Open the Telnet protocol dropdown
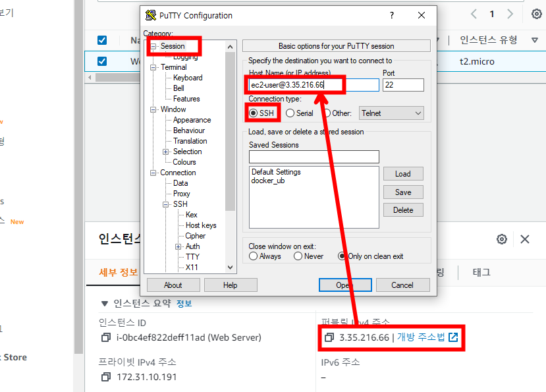Viewport: 546px width, 392px height. point(391,113)
